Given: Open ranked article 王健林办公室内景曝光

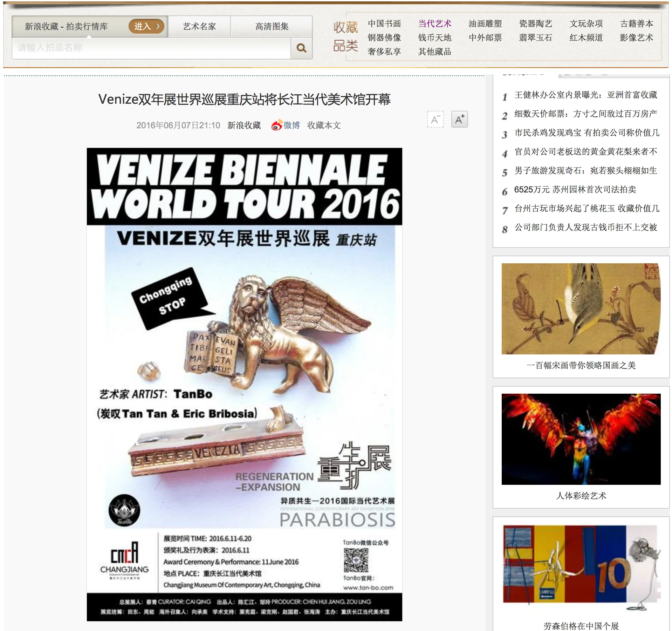Looking at the screenshot, I should pos(585,95).
